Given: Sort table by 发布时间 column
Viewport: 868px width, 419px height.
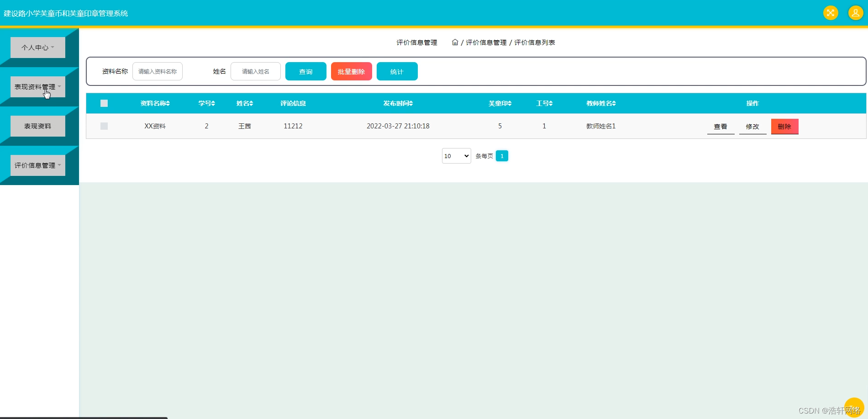Looking at the screenshot, I should [398, 103].
